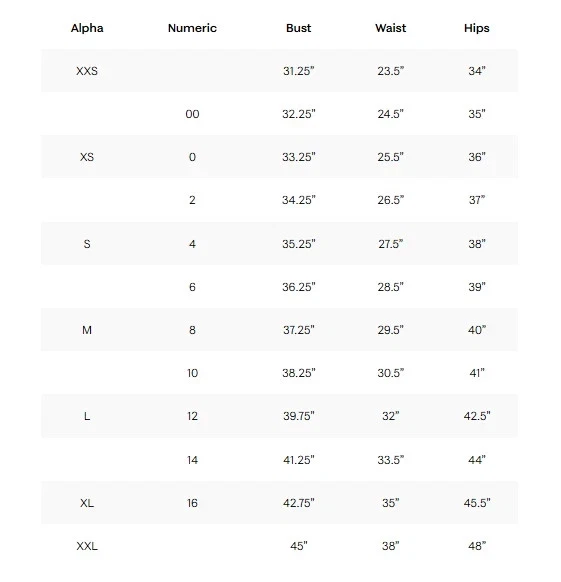Click numeric size 14 cell
Image resolution: width=561 pixels, height=582 pixels.
point(192,460)
